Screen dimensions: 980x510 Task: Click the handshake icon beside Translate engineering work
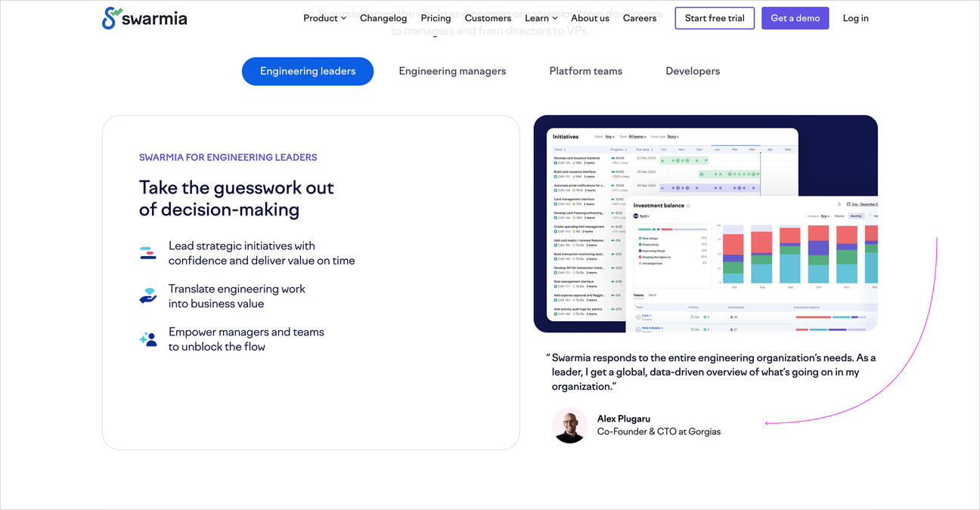148,295
